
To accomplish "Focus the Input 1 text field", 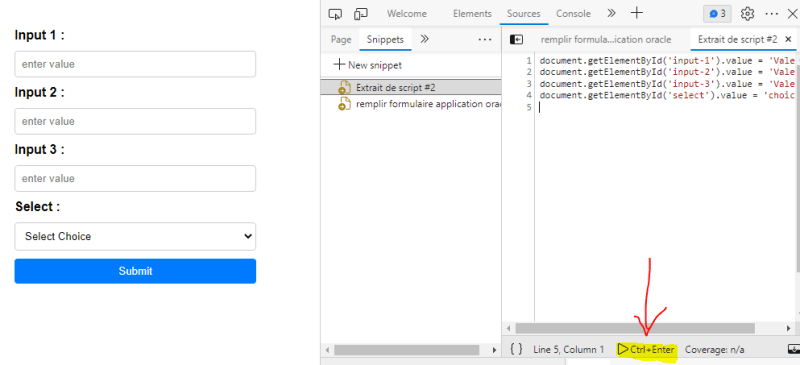I will 135,64.
